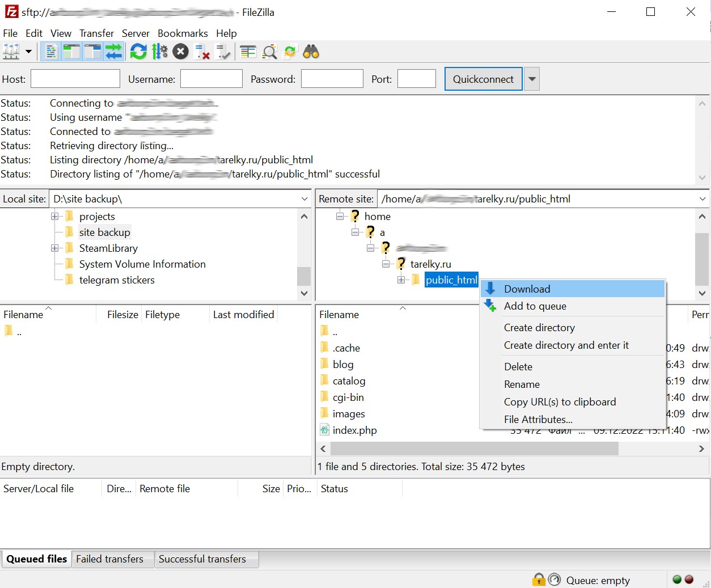Toggle processing of the transfer queue
The width and height of the screenshot is (711, 588).
159,52
